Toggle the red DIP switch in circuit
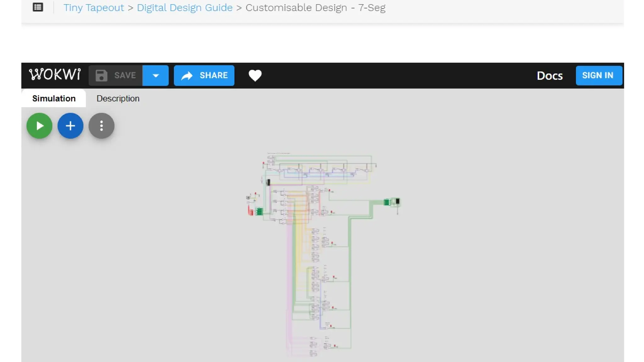Image resolution: width=644 pixels, height=362 pixels. [x=251, y=211]
